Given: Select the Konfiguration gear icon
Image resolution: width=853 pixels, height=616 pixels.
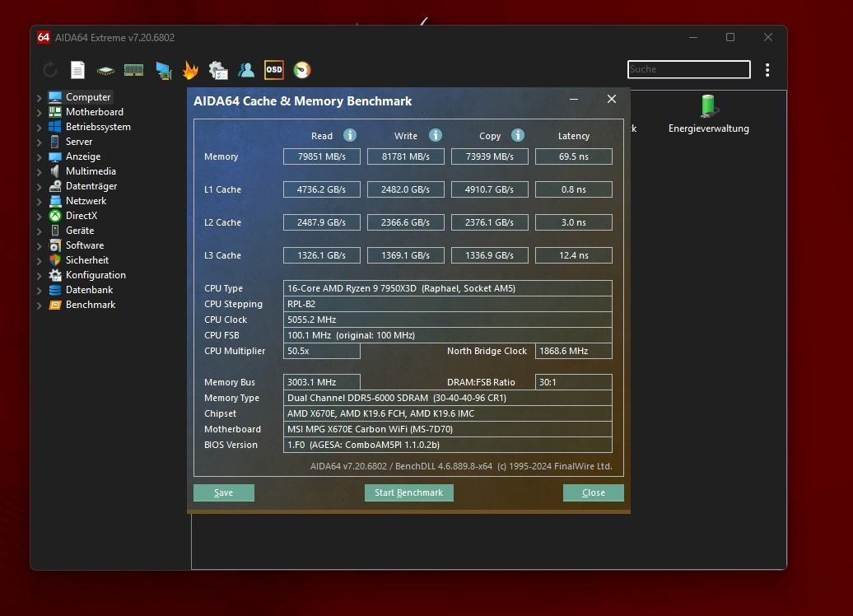Looking at the screenshot, I should tap(55, 275).
